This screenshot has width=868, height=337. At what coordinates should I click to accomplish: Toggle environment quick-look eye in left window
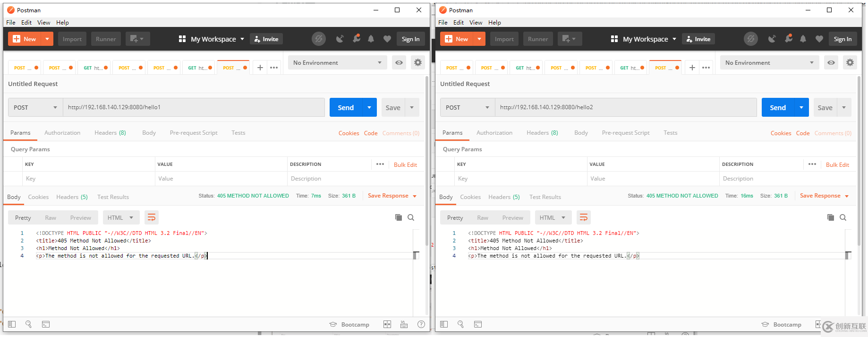click(x=399, y=62)
